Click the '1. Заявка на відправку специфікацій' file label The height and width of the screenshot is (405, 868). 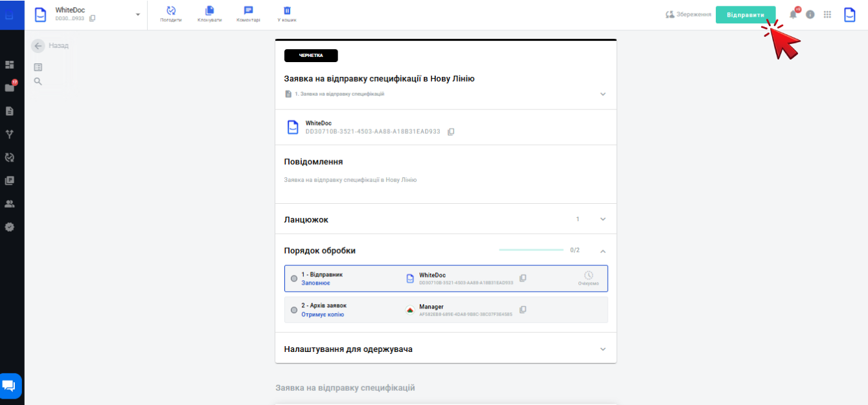(339, 94)
